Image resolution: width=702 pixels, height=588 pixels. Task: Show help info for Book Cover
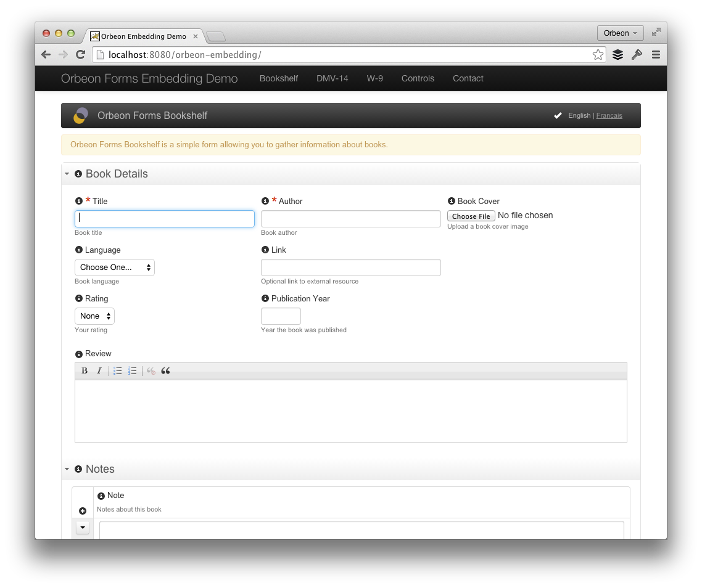coord(452,201)
